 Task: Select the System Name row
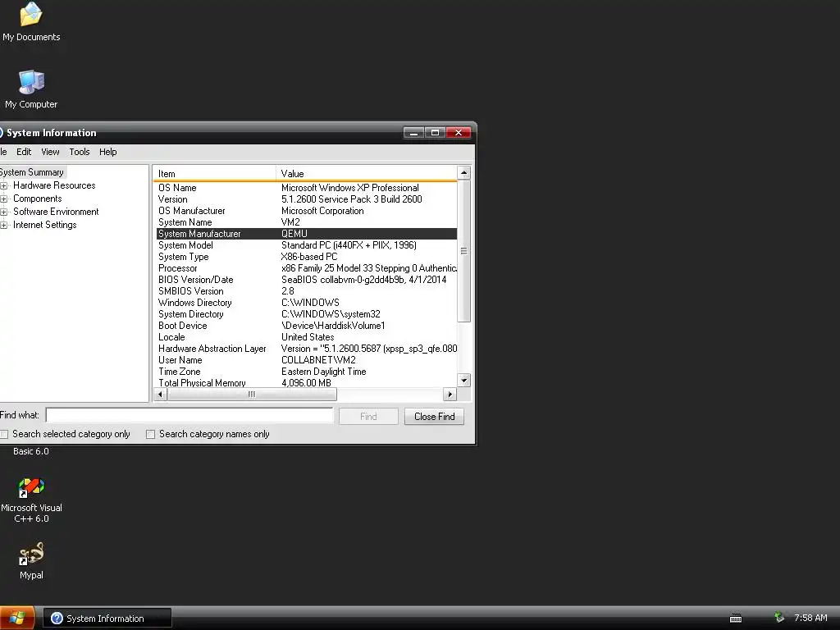click(307, 222)
